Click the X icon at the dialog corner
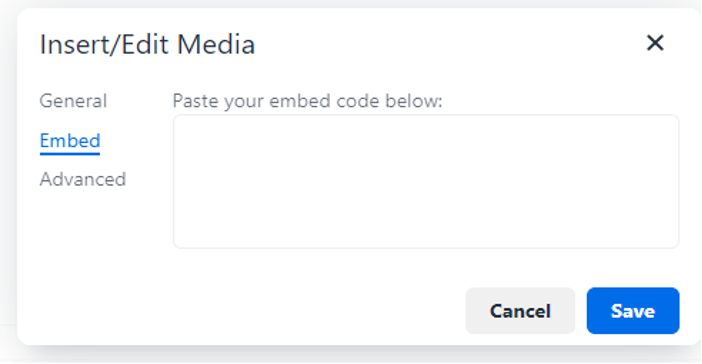Image resolution: width=702 pixels, height=364 pixels. (655, 43)
